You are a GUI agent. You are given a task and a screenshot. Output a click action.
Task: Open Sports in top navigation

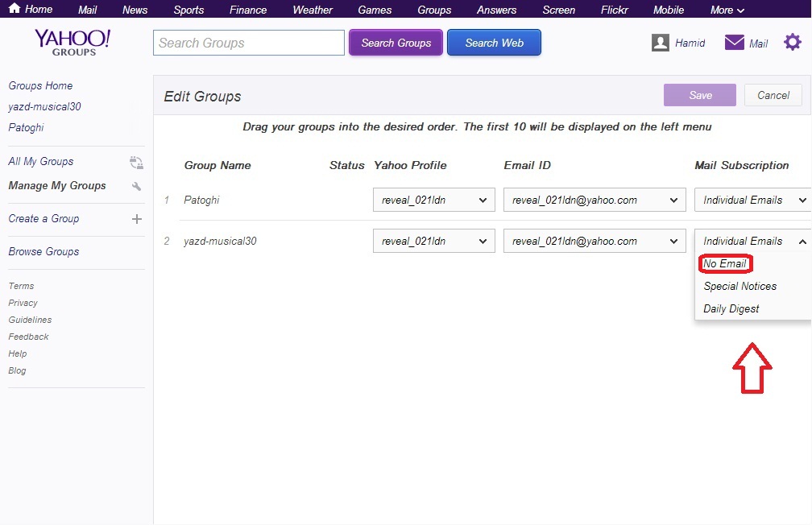click(x=188, y=10)
